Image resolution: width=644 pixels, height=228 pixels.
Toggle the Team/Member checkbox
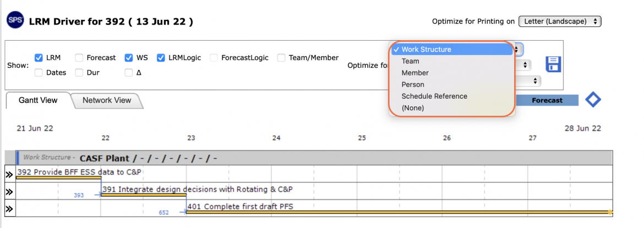point(281,57)
